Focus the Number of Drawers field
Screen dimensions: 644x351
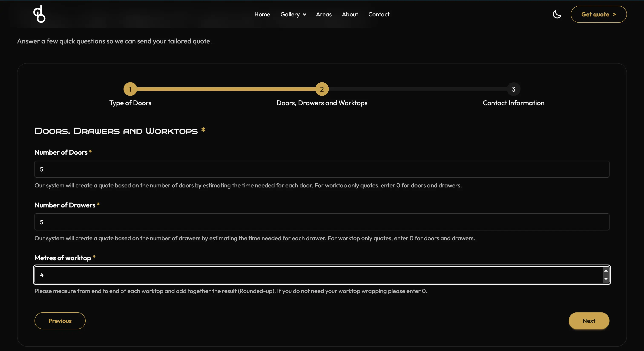[322, 222]
